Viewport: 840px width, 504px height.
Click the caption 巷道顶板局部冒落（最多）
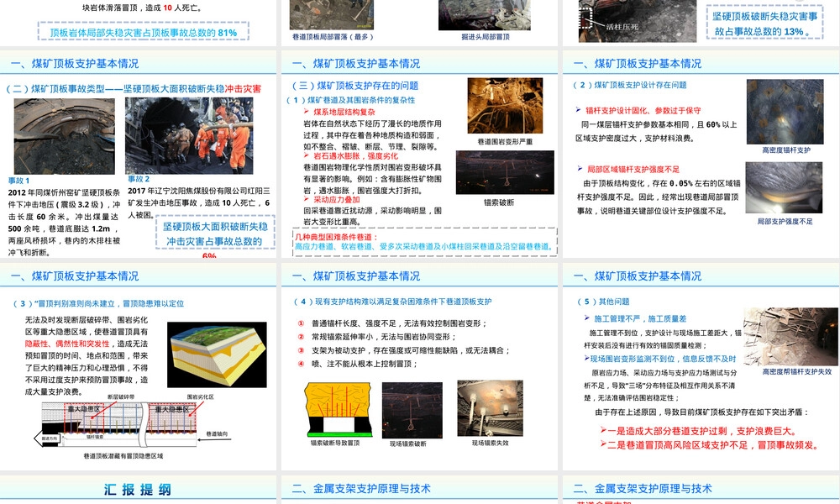pyautogui.click(x=333, y=36)
